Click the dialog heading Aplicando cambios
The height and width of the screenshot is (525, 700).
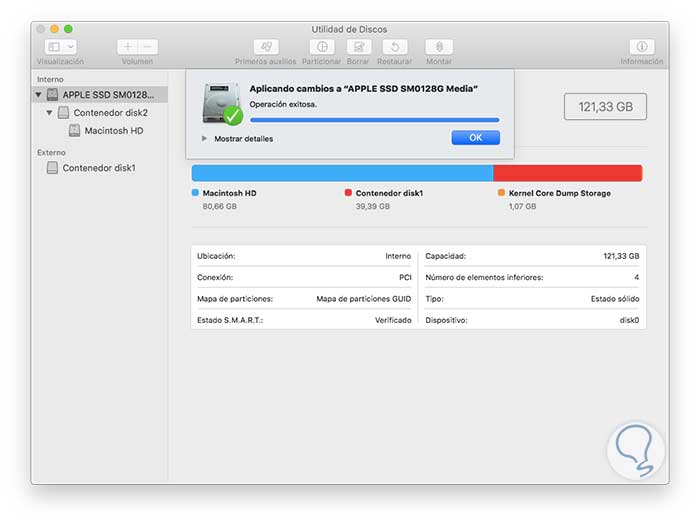point(363,88)
